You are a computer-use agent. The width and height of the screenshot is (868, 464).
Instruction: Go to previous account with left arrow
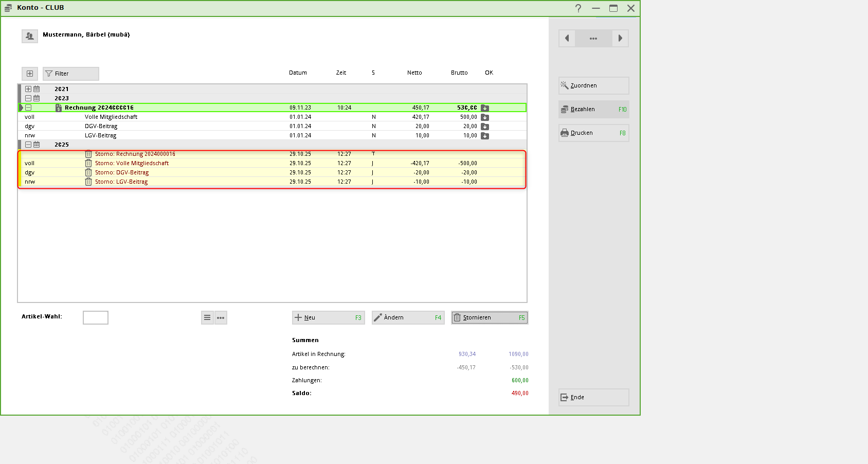point(567,38)
